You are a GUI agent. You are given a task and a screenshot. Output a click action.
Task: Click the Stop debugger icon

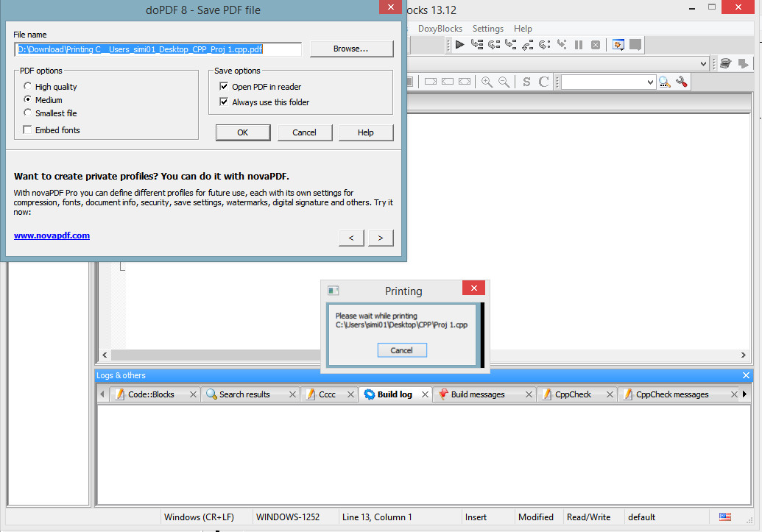pyautogui.click(x=596, y=45)
